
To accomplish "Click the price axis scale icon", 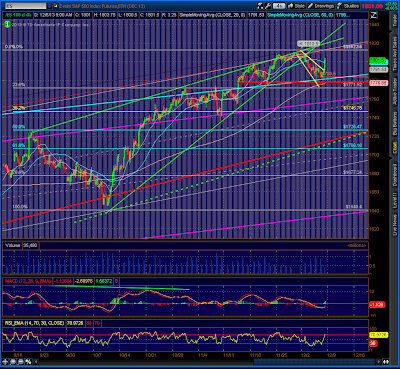I will coord(373,15).
